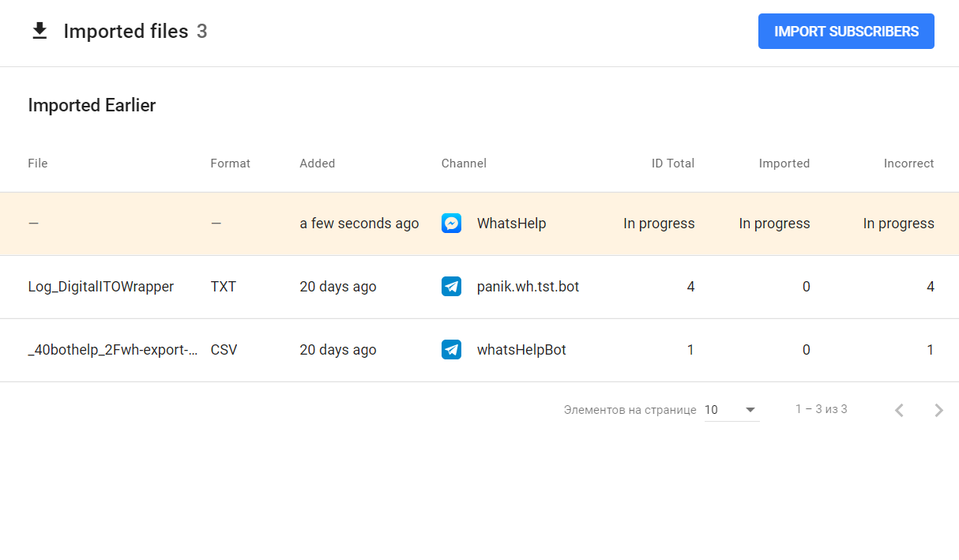Click Incorrect value 4 in TXT row
Viewport: 959px width, 560px height.
coord(931,287)
